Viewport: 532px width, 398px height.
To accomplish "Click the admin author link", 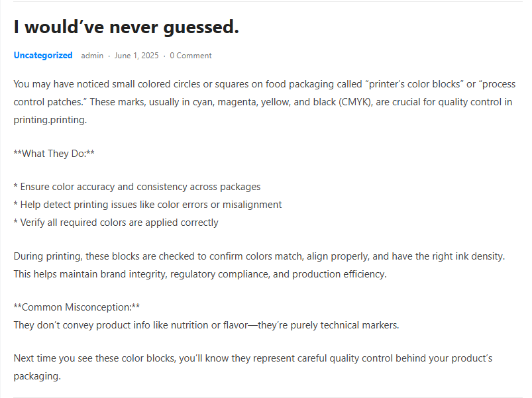I will coord(92,56).
